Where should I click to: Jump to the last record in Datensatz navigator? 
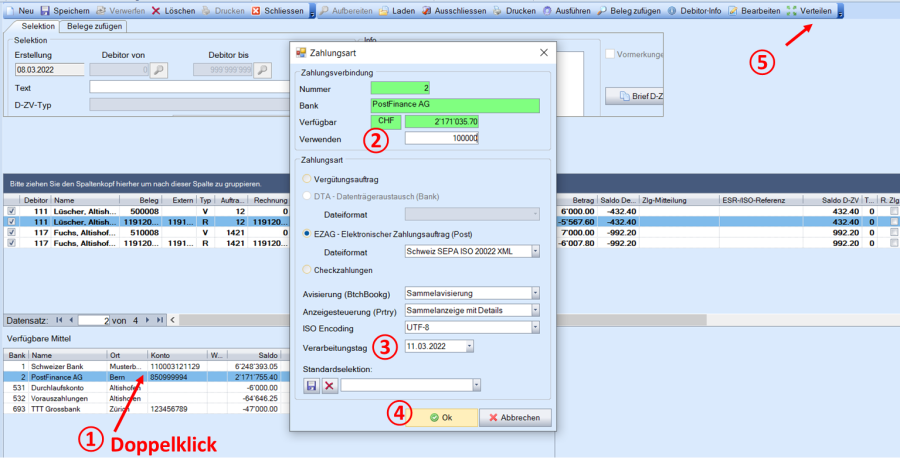pyautogui.click(x=161, y=320)
